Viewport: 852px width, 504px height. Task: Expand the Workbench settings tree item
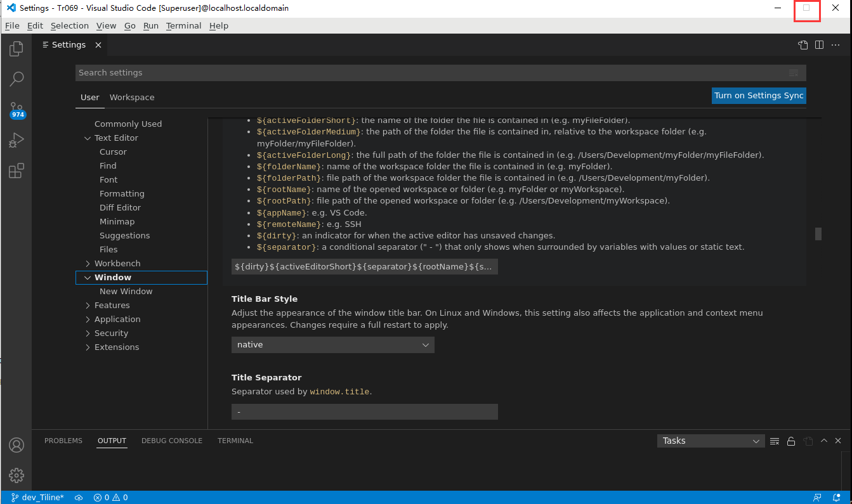(88, 263)
